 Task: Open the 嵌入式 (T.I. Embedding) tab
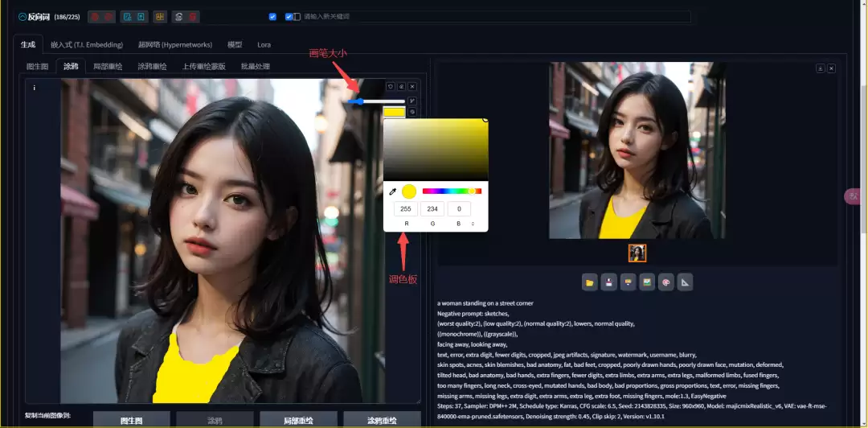click(86, 44)
